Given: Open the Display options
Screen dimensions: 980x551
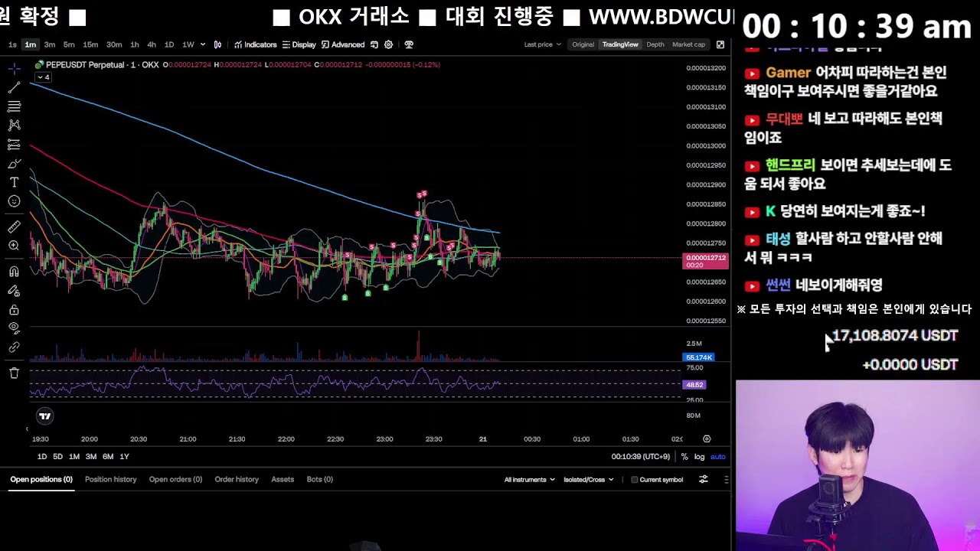Looking at the screenshot, I should tap(299, 44).
